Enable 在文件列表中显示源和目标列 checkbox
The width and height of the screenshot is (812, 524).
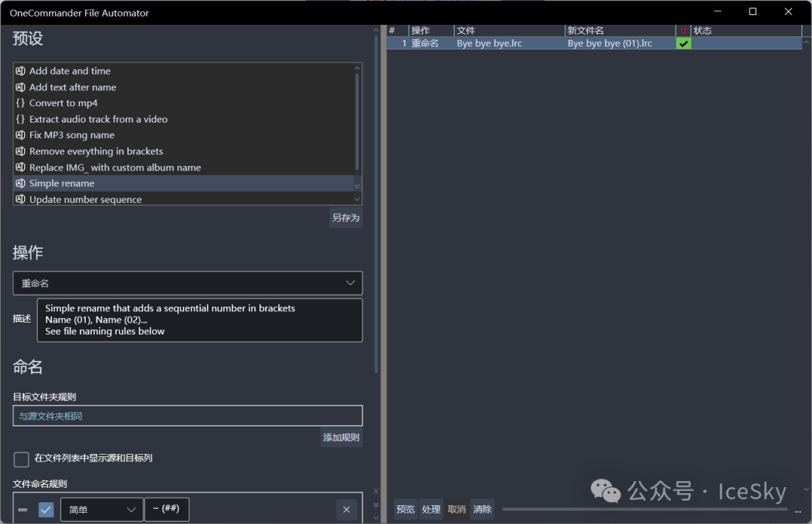(22, 459)
